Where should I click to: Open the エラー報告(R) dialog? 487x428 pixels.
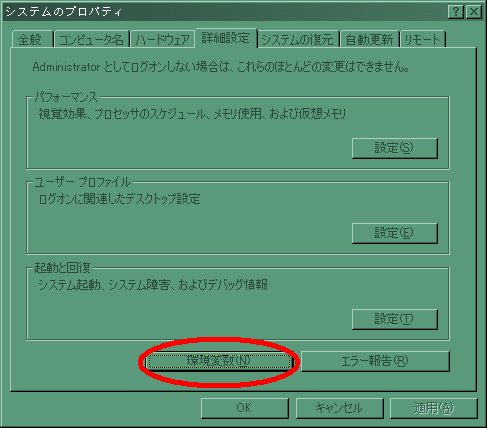[x=375, y=361]
